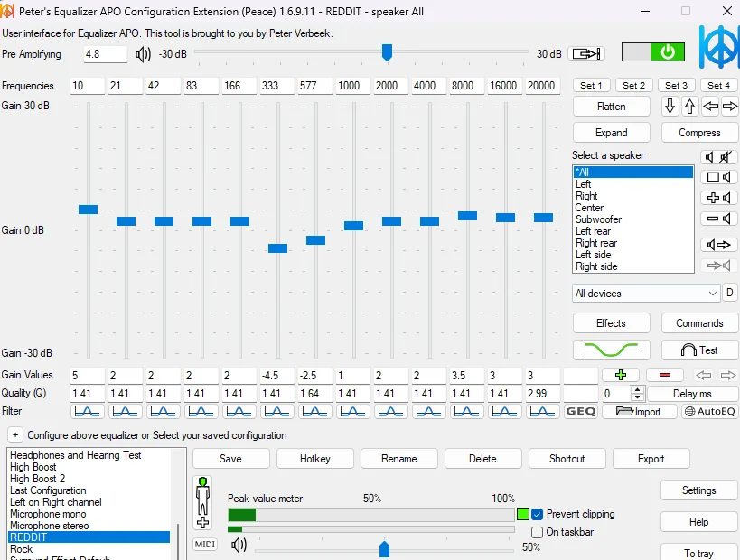
Task: Click the To tray button
Action: coord(699,553)
